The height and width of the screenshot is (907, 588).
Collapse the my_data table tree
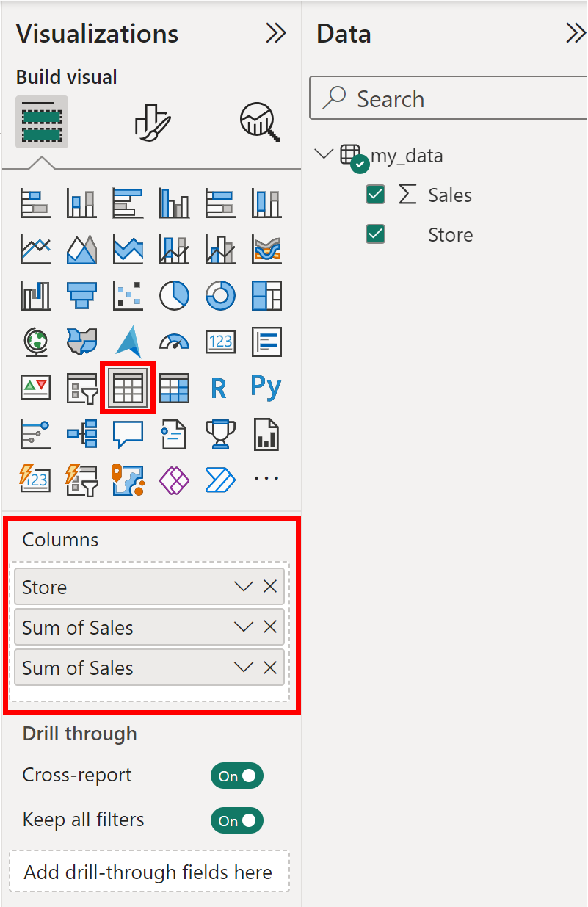[323, 154]
